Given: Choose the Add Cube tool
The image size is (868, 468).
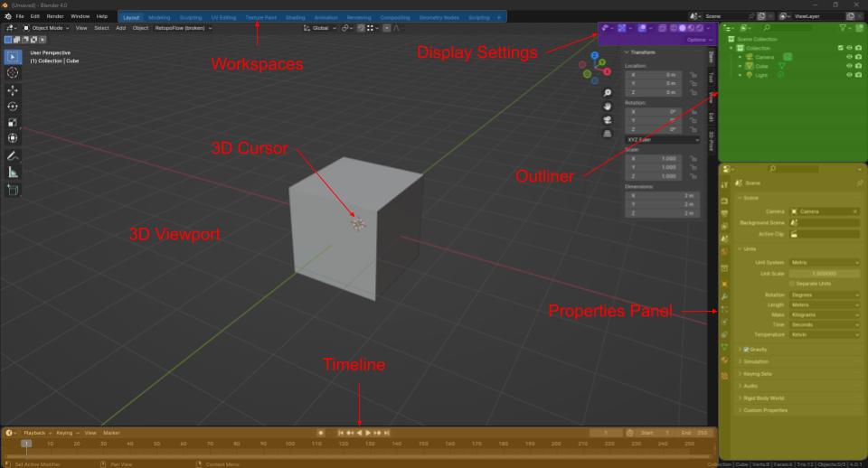Looking at the screenshot, I should 13,190.
